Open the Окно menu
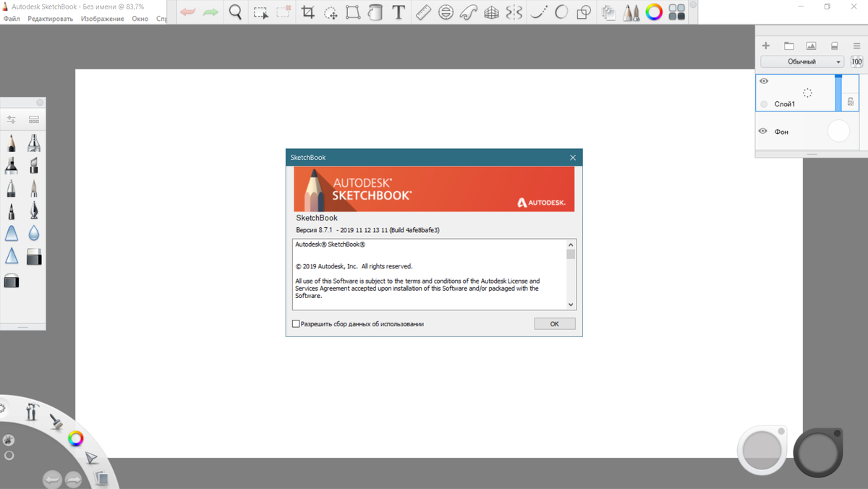The image size is (868, 489). [x=140, y=19]
